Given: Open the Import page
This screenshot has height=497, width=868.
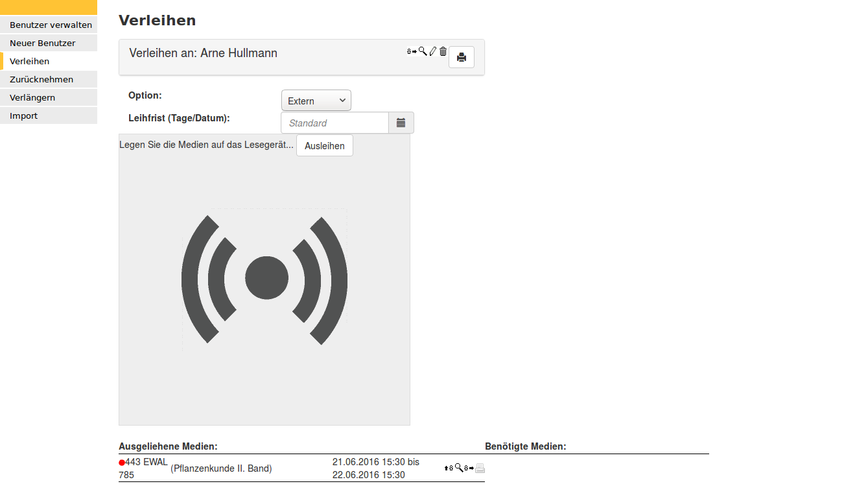Looking at the screenshot, I should pyautogui.click(x=49, y=115).
